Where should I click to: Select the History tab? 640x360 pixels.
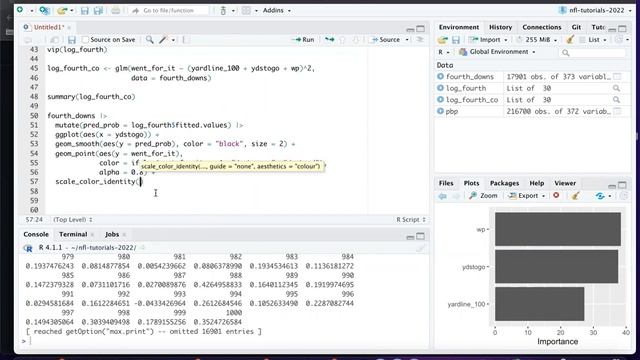500,27
